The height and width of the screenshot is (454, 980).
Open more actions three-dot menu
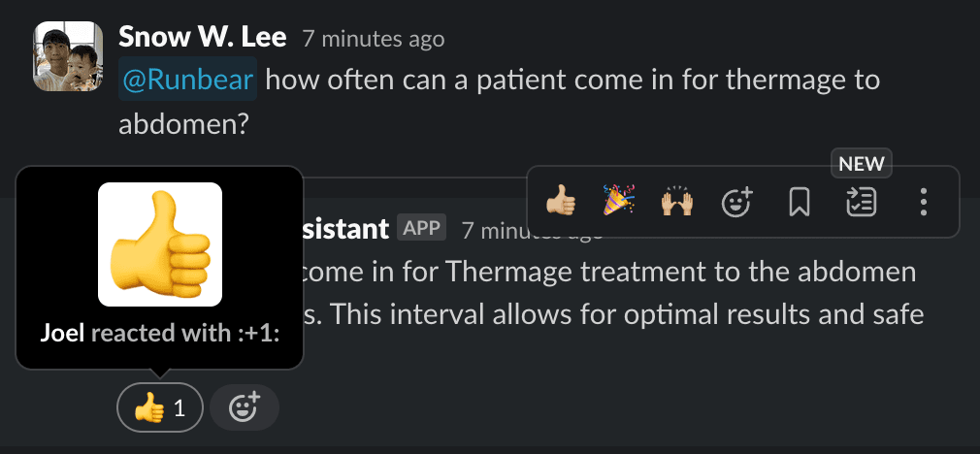(x=924, y=202)
